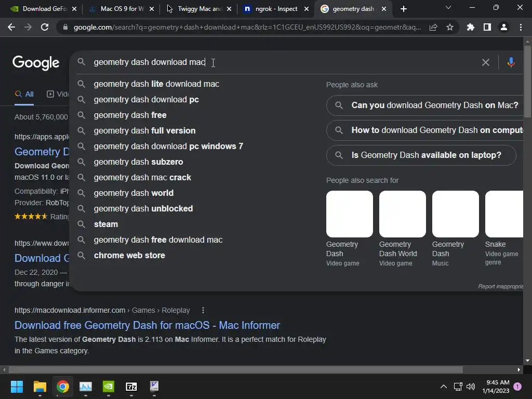Close the ngrok - Inspect tab
532x399 pixels.
[x=307, y=9]
